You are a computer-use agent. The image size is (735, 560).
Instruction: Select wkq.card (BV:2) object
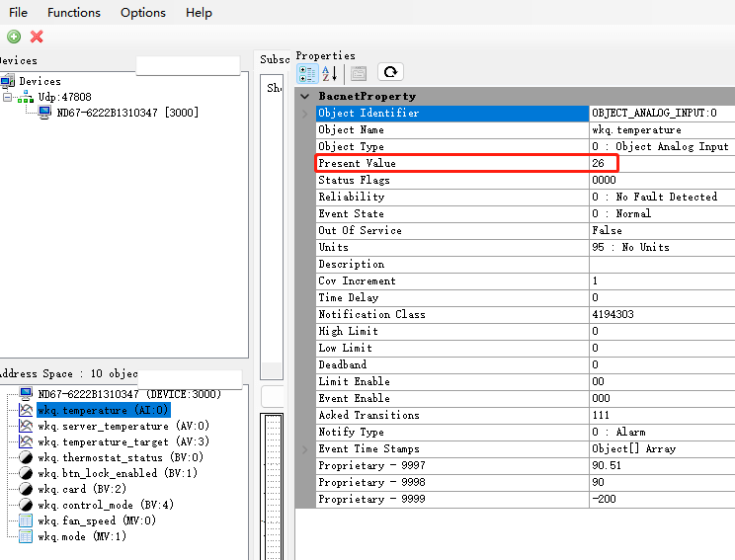tap(82, 489)
